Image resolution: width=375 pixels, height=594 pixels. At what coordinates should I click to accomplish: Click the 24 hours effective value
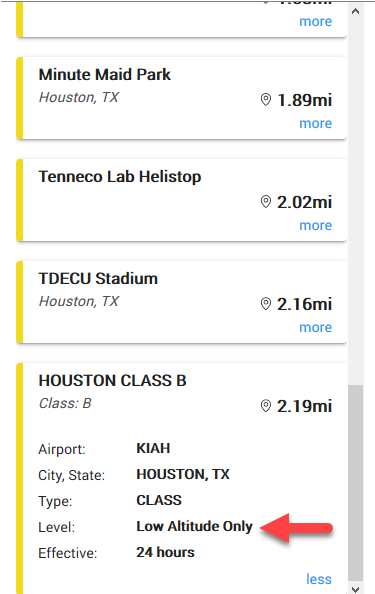(165, 552)
